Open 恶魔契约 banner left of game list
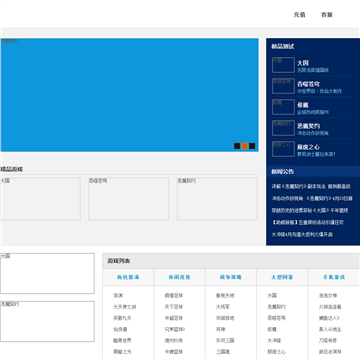Image resolution: width=360 pixels, height=360 pixels. click(x=47, y=321)
